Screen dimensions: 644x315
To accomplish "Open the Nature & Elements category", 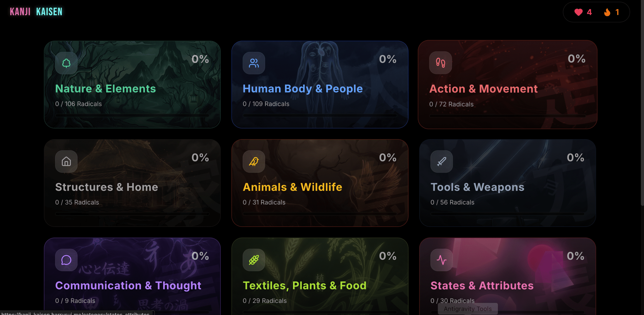I will point(105,89).
